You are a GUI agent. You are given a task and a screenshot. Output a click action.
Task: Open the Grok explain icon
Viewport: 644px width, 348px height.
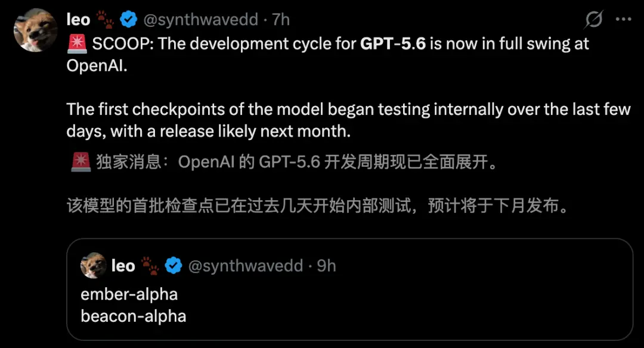click(594, 19)
